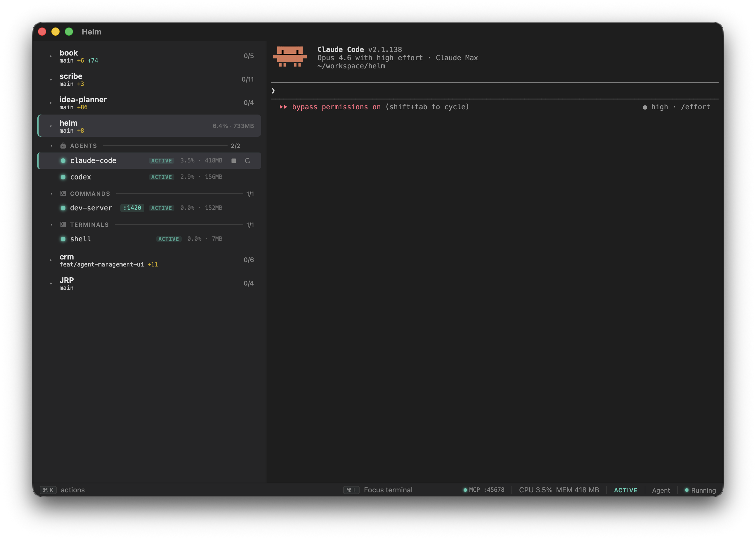Click the MCP :45678 status entry
Screen dimensions: 756x540
tap(484, 490)
